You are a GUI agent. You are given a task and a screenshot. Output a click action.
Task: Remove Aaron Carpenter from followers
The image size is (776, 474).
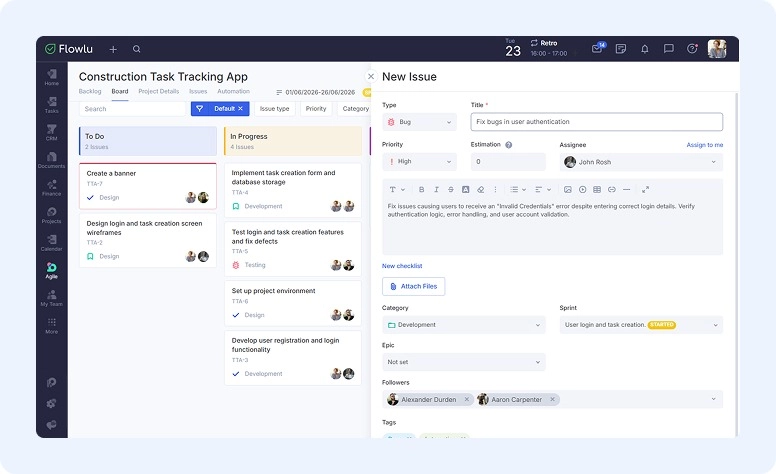[552, 399]
